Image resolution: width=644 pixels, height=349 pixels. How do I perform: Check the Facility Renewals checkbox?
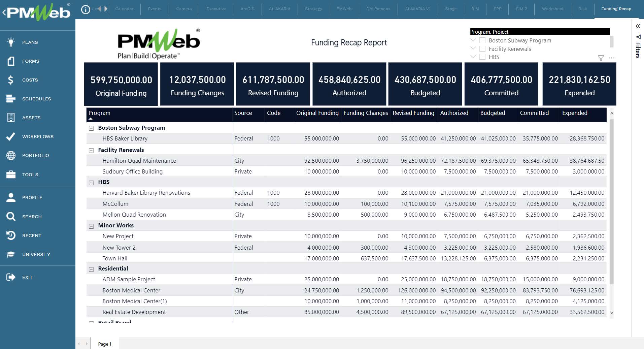(x=482, y=49)
